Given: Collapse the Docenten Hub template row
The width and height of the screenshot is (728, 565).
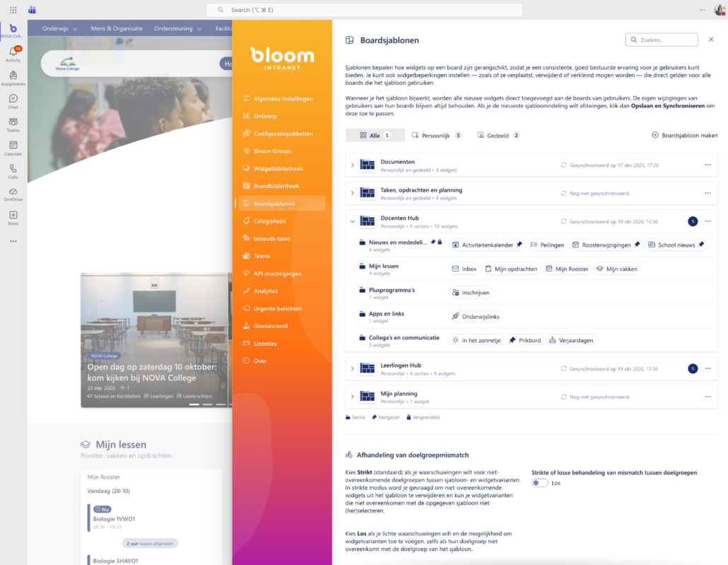Looking at the screenshot, I should [353, 221].
